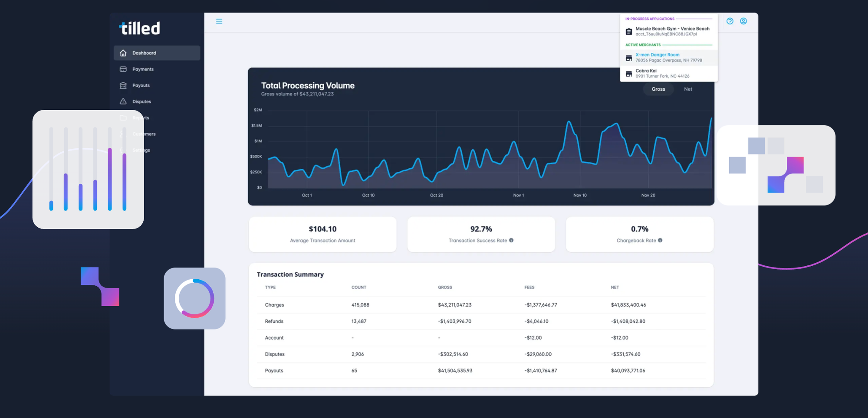
Task: Open Payments in the sidebar
Action: 157,69
